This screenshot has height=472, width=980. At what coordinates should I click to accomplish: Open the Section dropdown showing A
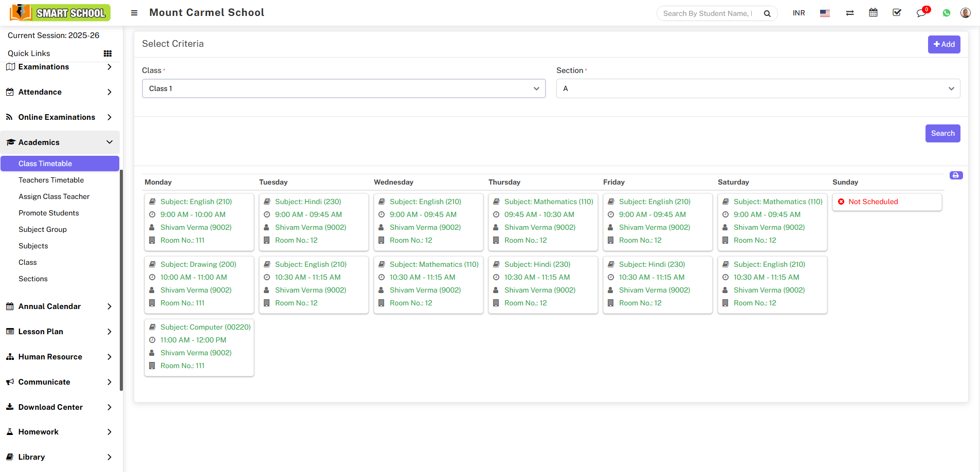point(758,88)
